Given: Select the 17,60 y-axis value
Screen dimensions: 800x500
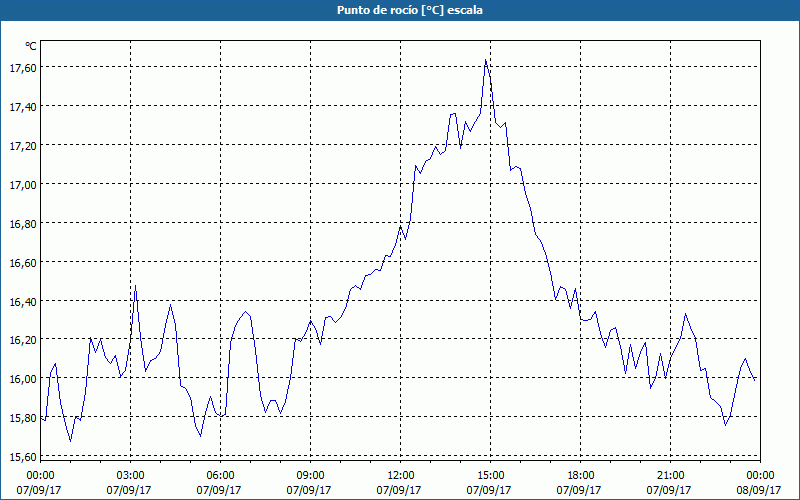Looking at the screenshot, I should (x=23, y=67).
